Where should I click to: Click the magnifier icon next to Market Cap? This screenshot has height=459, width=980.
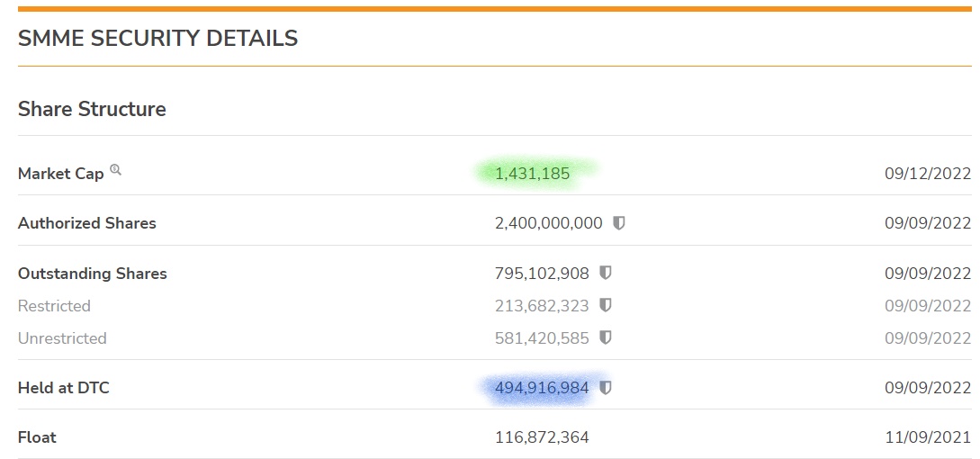pyautogui.click(x=115, y=169)
